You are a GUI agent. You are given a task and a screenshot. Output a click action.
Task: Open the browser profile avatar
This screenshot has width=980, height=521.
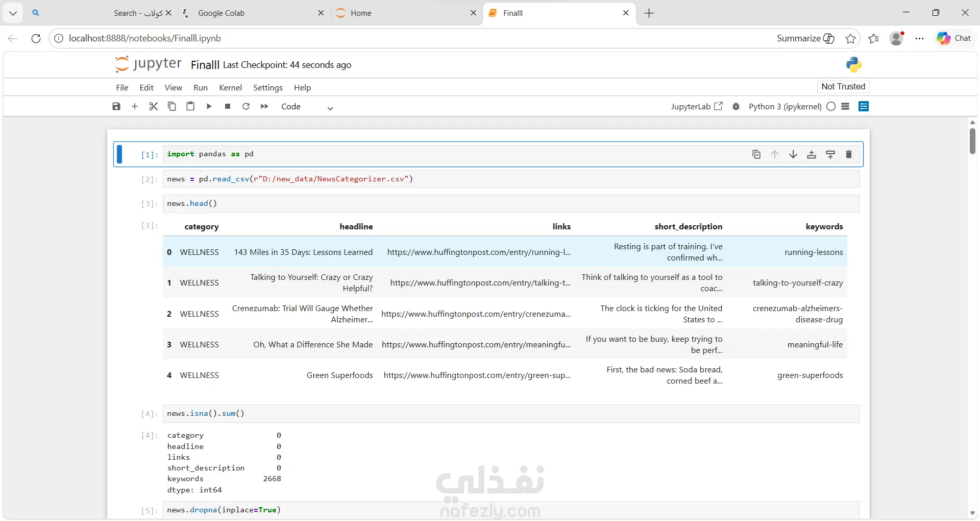tap(897, 38)
